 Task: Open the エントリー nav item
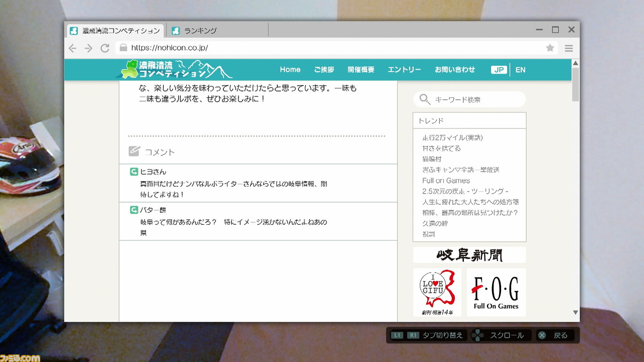[x=405, y=70]
